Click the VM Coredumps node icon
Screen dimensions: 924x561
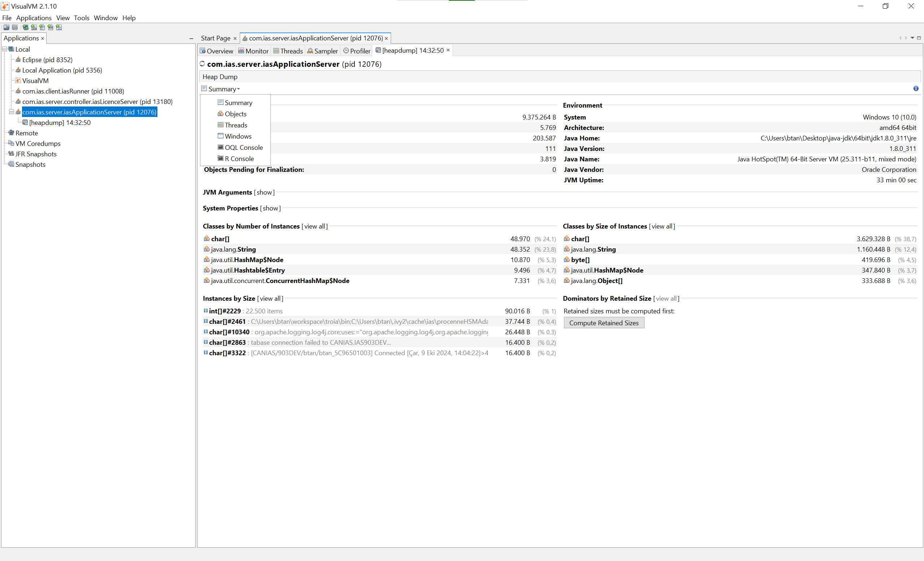click(11, 143)
